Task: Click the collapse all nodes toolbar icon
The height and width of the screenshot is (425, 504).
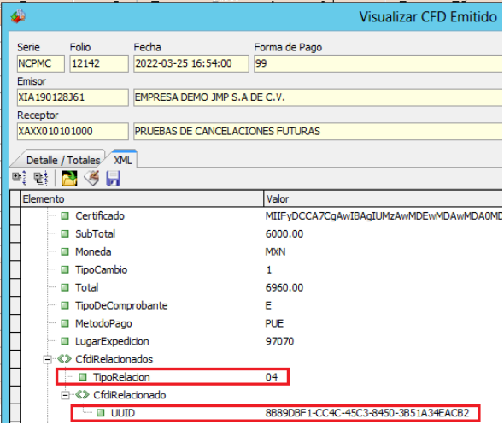Action: [x=41, y=178]
